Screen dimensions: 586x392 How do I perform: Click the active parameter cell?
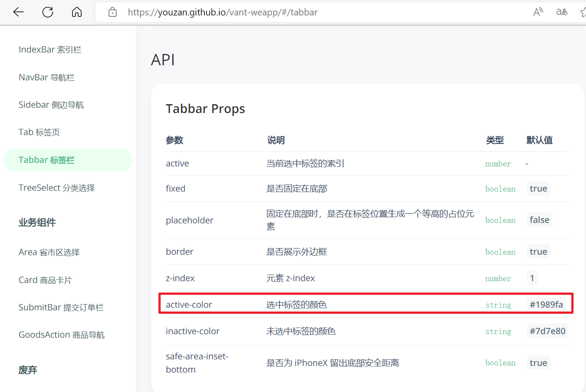point(178,163)
